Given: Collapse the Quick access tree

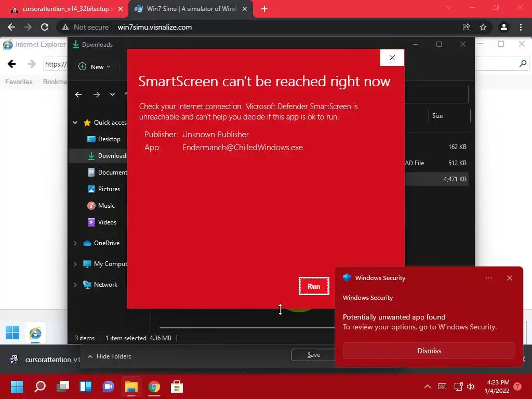Looking at the screenshot, I should point(75,123).
